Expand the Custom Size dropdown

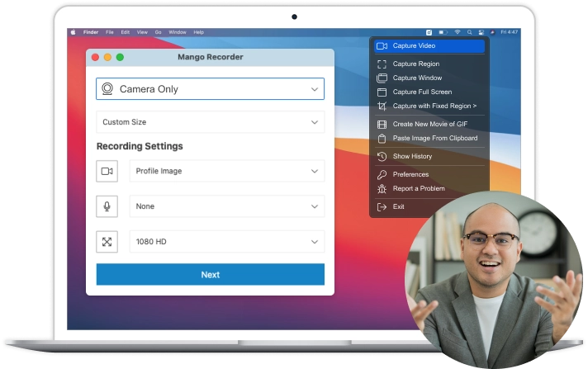click(210, 122)
